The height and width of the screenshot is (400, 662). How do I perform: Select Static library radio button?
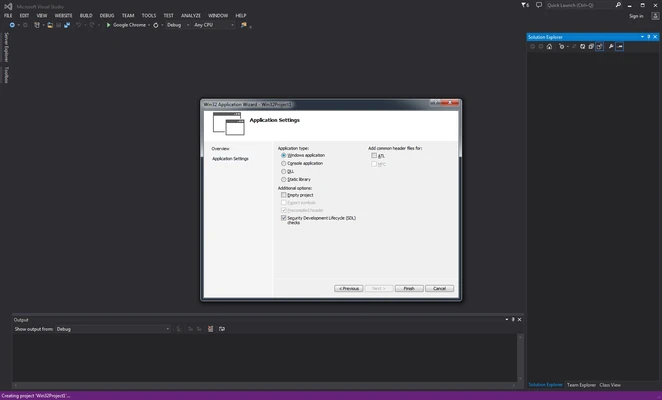pos(283,180)
